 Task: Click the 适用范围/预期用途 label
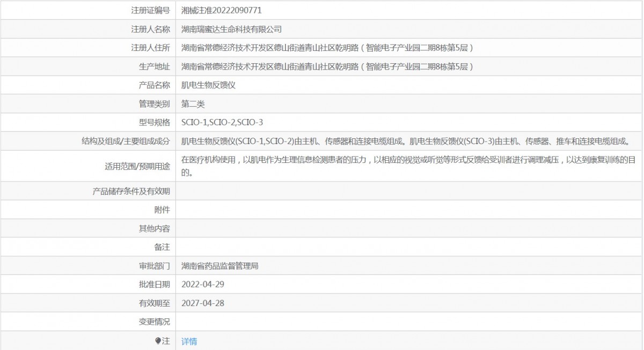137,166
